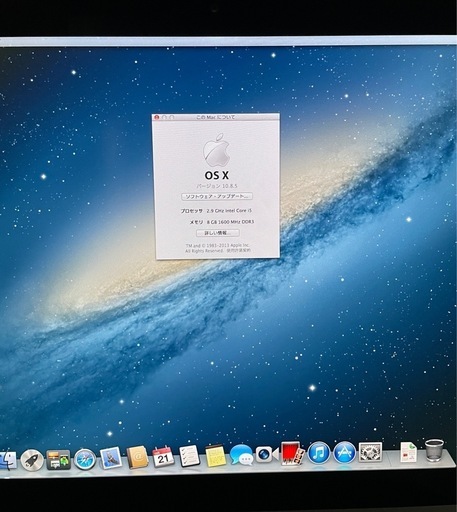Open 使用許諾契約 license link
The image size is (457, 512).
(238, 250)
